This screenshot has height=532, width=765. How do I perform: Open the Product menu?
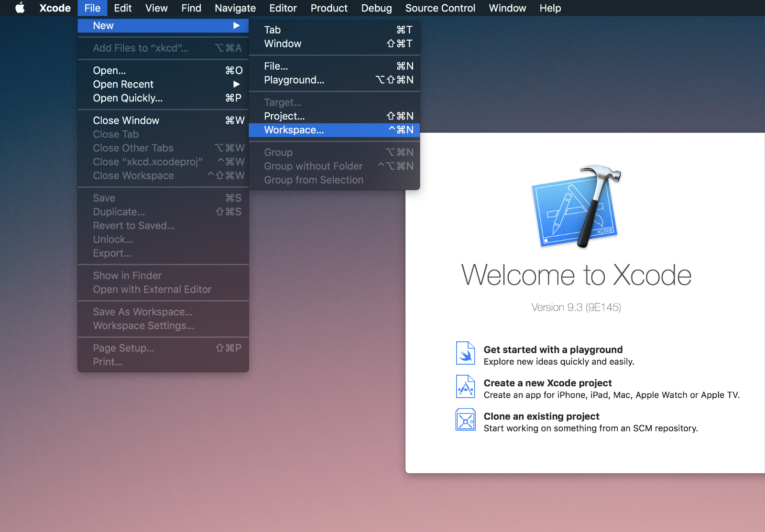click(329, 8)
